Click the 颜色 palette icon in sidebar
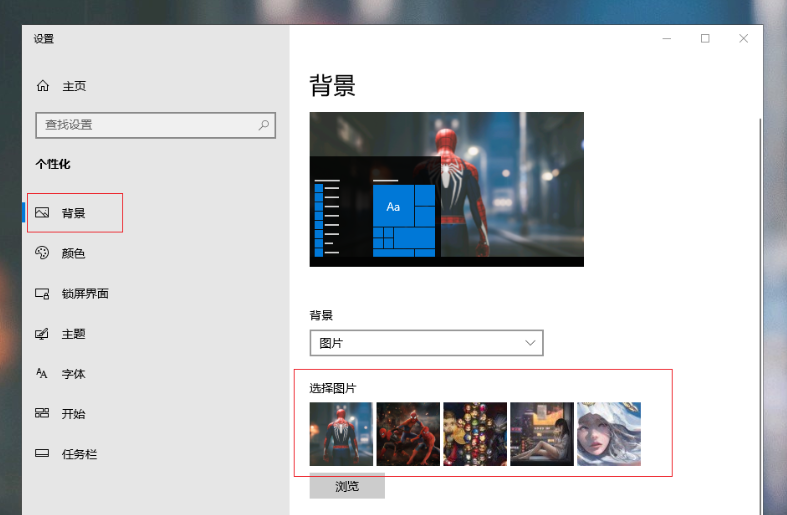 42,253
